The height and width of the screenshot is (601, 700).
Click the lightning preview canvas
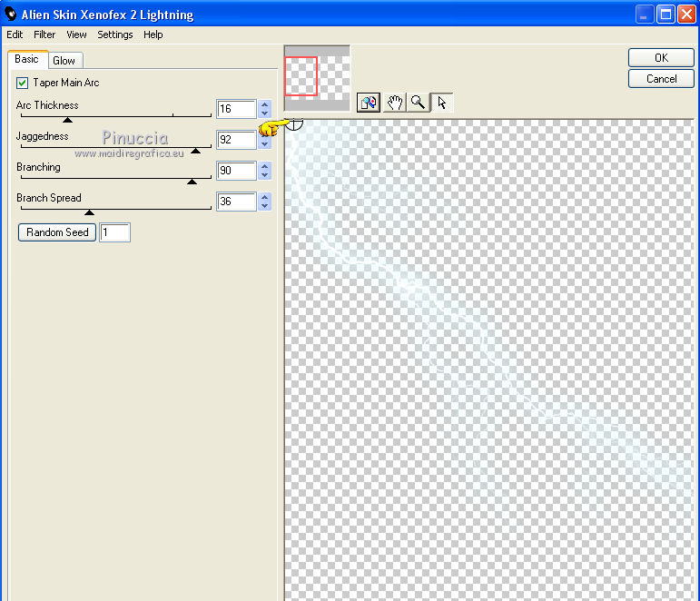coord(489,360)
